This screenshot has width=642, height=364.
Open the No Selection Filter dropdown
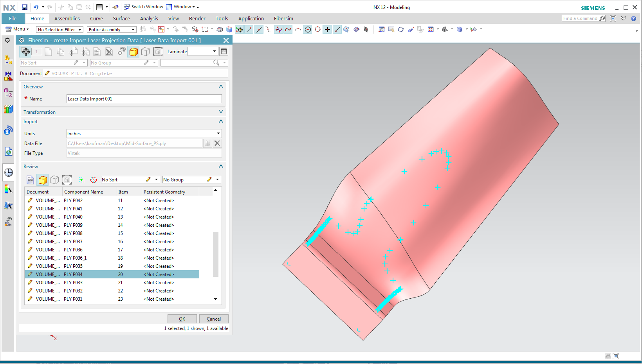(60, 30)
